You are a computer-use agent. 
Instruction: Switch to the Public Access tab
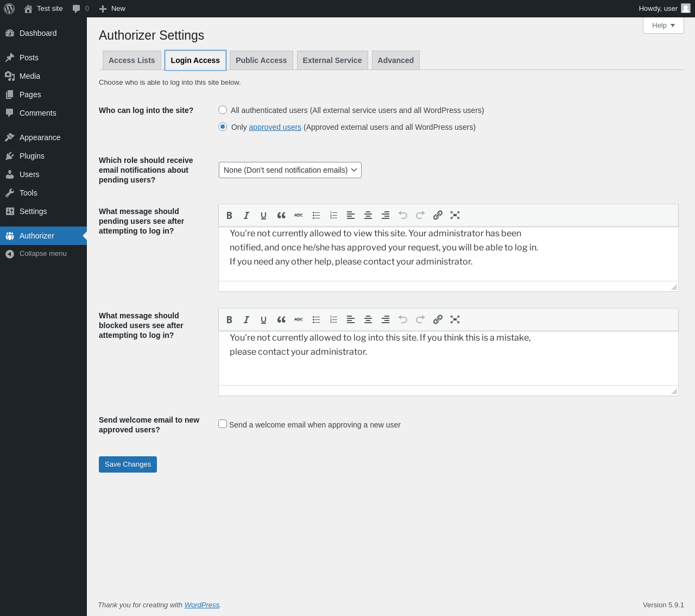tap(261, 60)
